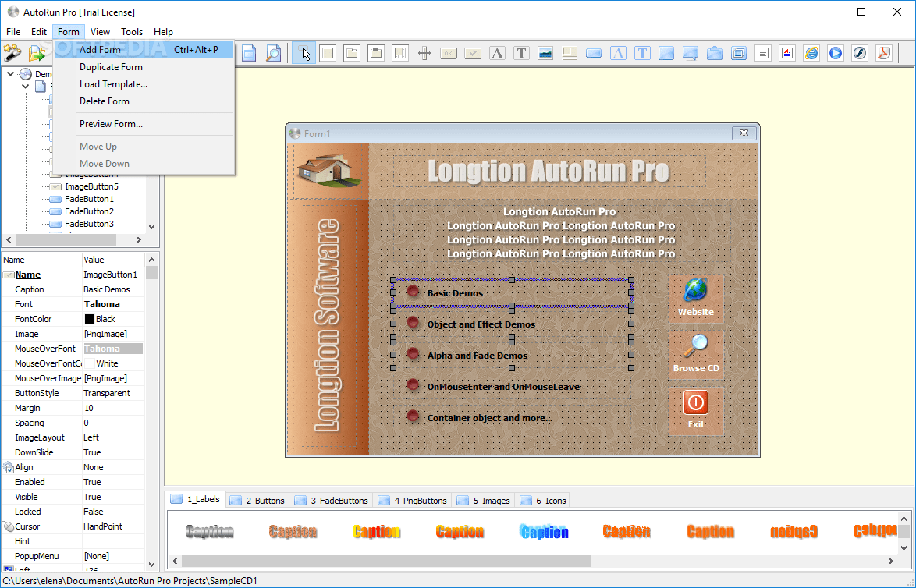Screen dimensions: 916x588
Task: Choose Load Template menu entry
Action: tap(144, 84)
